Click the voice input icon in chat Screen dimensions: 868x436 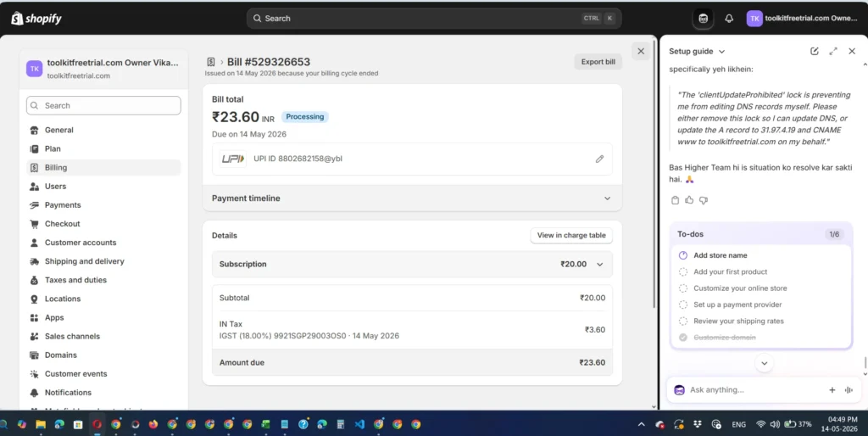pyautogui.click(x=849, y=390)
